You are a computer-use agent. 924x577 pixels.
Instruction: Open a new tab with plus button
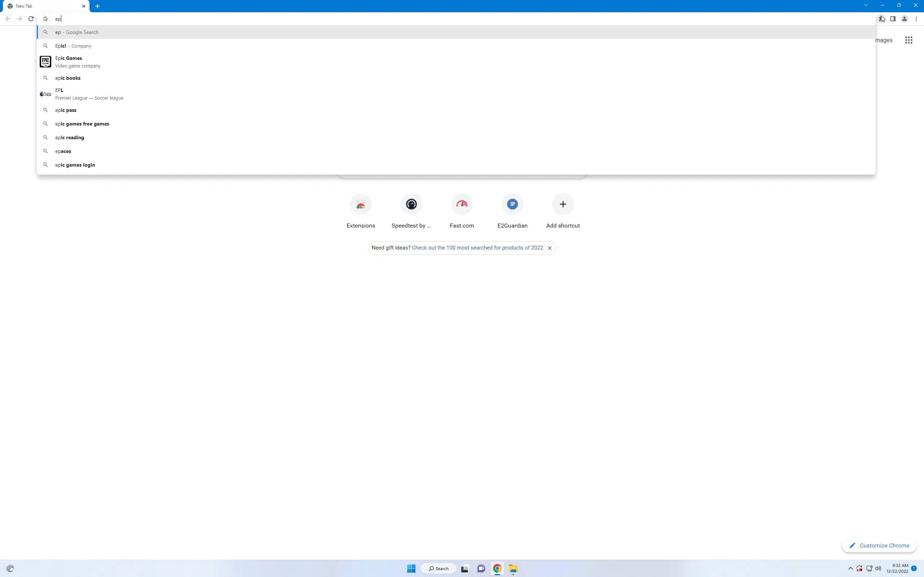point(97,6)
